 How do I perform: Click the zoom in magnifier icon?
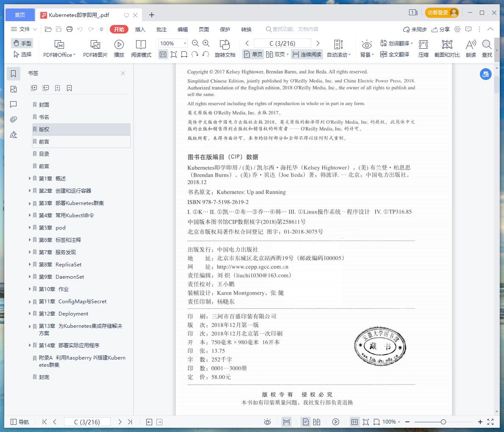[x=206, y=43]
